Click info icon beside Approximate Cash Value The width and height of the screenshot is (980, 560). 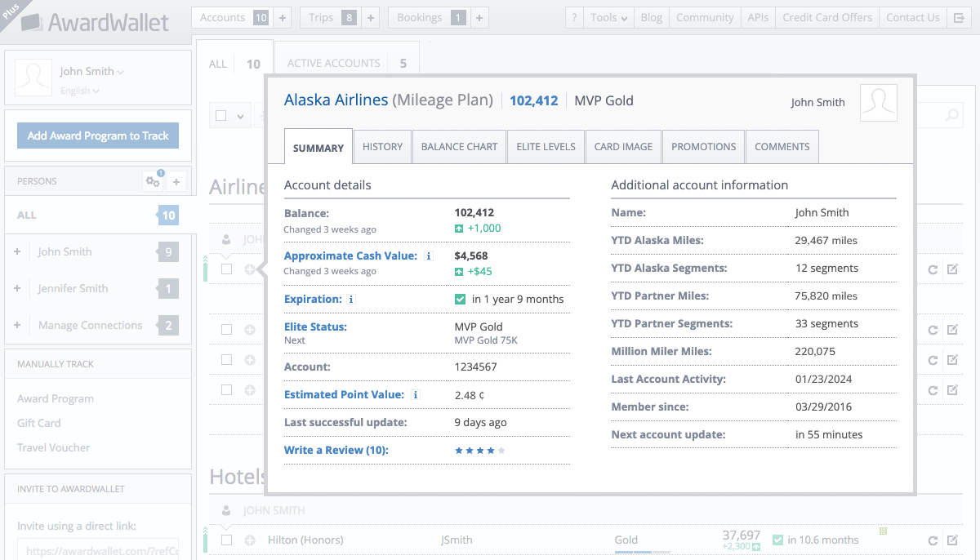(x=429, y=256)
